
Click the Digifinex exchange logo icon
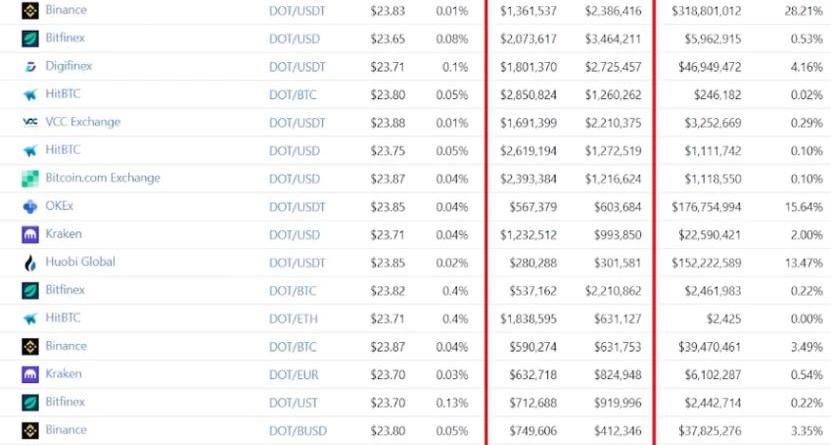click(29, 67)
